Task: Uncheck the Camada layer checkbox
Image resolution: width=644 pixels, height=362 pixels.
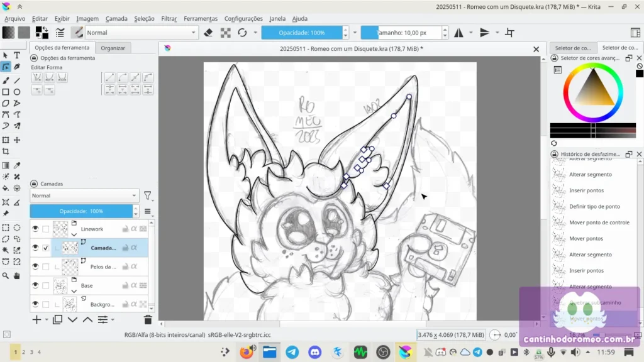Action: [x=45, y=248]
